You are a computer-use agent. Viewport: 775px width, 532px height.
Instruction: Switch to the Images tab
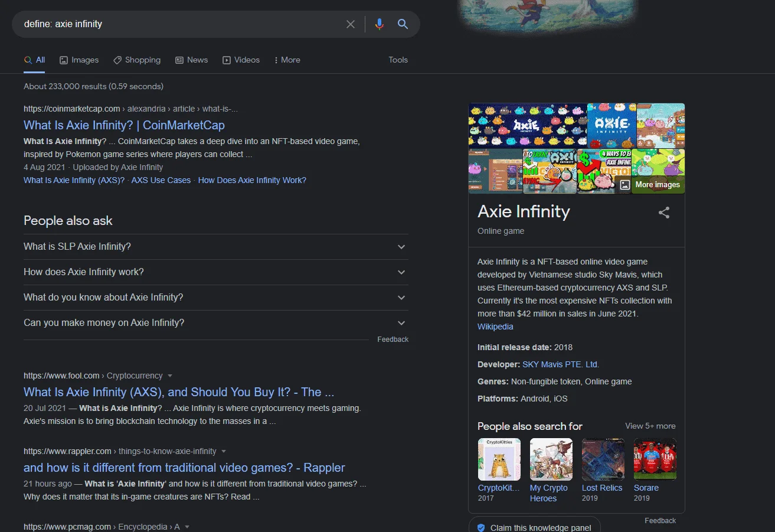point(79,60)
